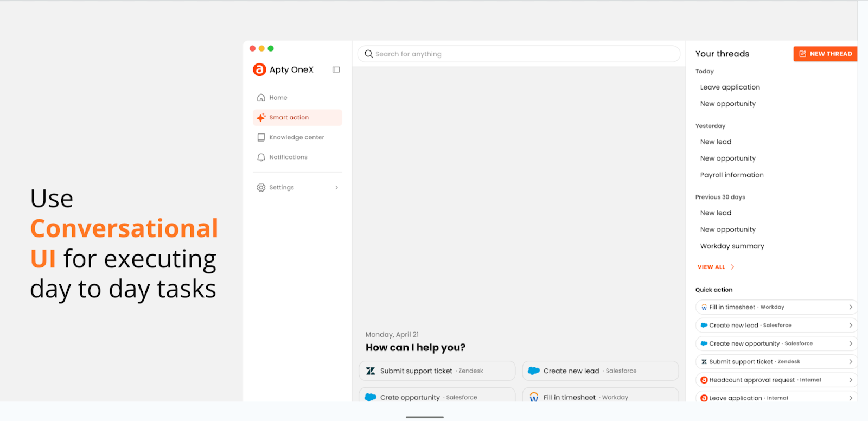Click the Notifications bell icon
This screenshot has width=868, height=421.
tap(261, 157)
